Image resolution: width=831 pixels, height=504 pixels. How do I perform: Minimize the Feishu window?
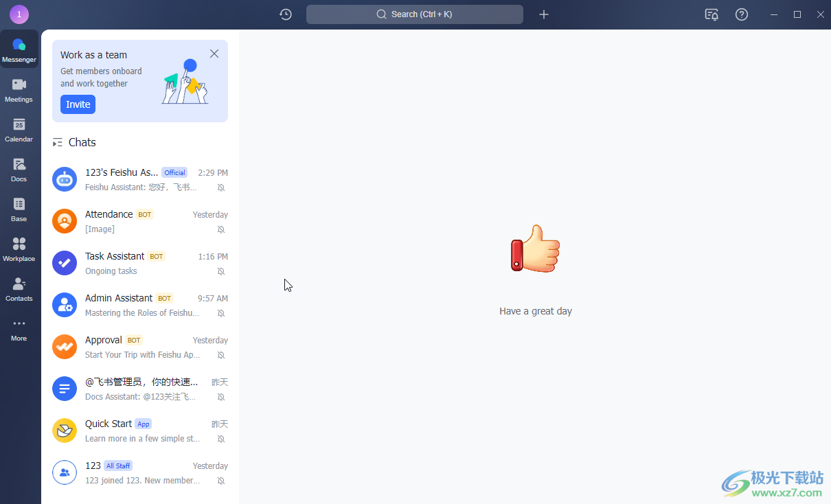pos(774,14)
